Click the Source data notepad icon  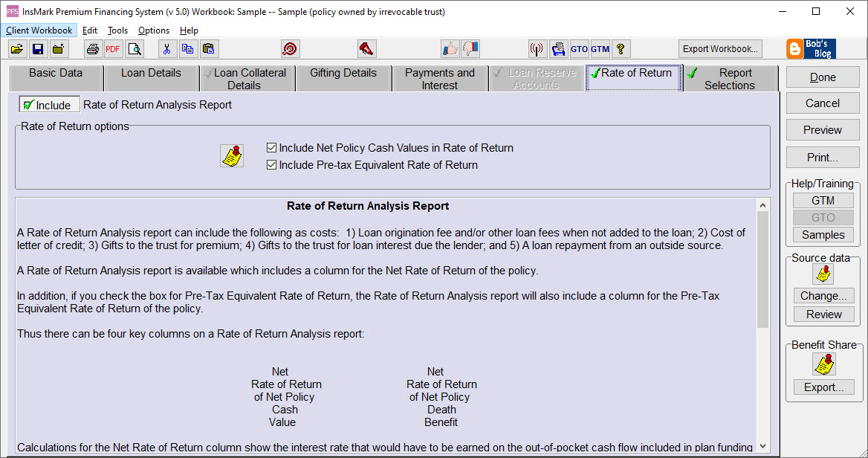823,274
